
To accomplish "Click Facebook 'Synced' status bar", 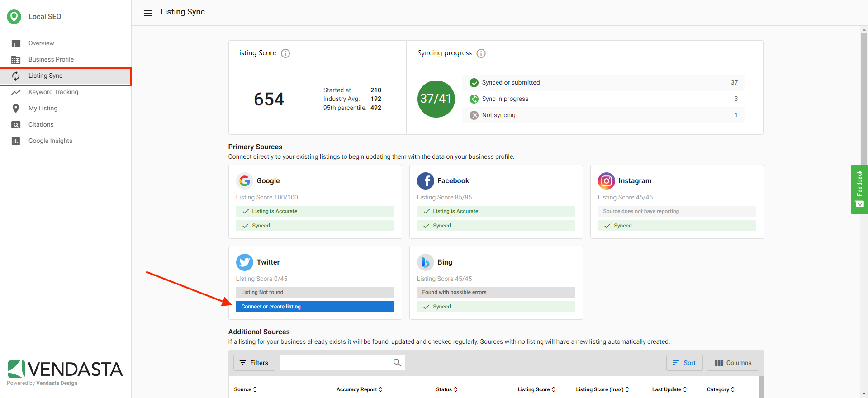I will point(496,226).
